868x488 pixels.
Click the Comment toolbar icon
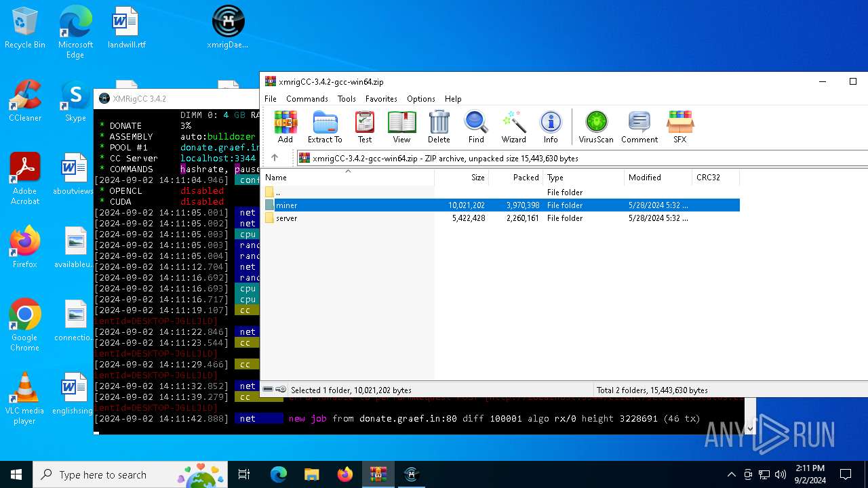tap(639, 127)
